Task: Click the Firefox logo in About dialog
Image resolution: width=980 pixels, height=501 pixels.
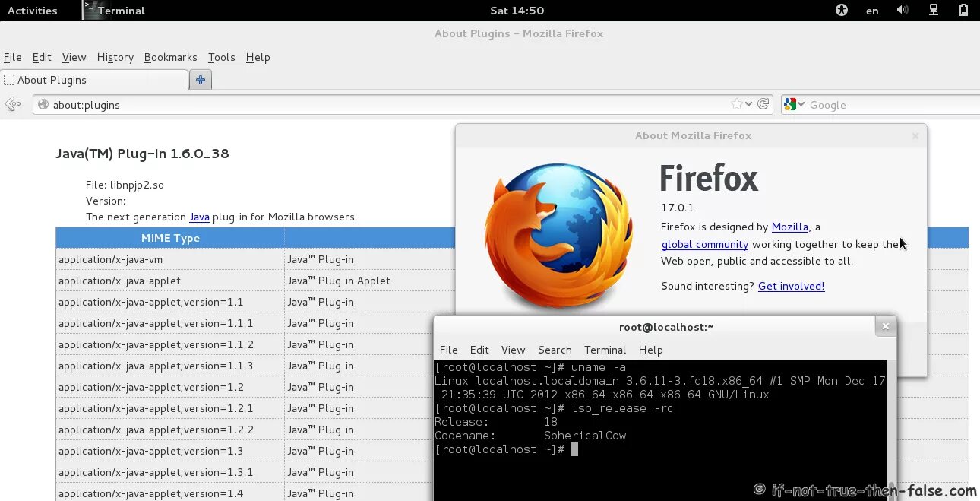Action: tap(558, 236)
